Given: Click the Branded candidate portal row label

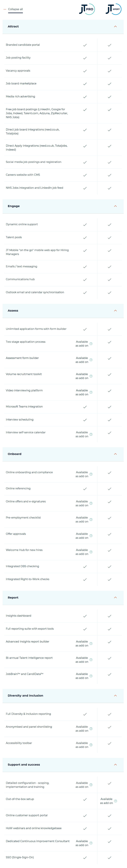Looking at the screenshot, I should [23, 45].
